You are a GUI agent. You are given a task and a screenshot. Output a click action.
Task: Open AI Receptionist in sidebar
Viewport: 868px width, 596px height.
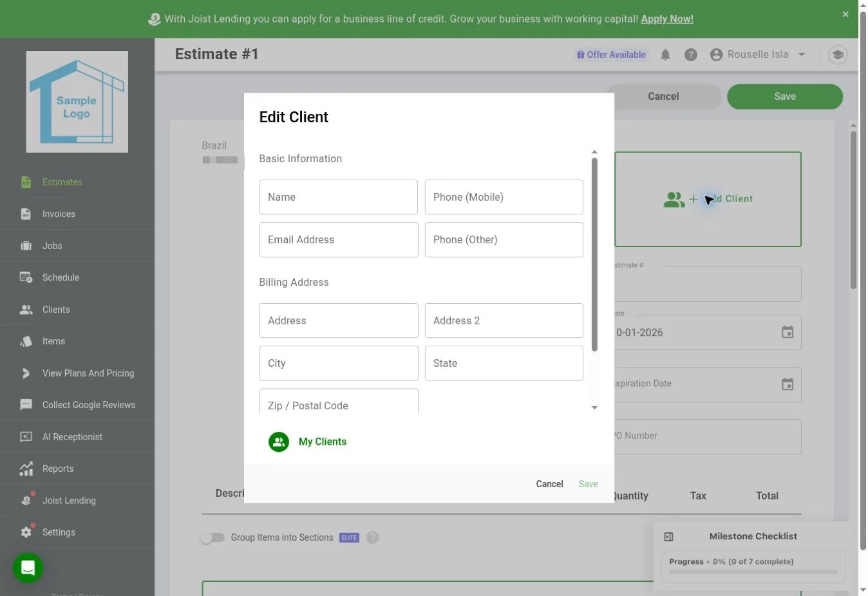[77, 437]
